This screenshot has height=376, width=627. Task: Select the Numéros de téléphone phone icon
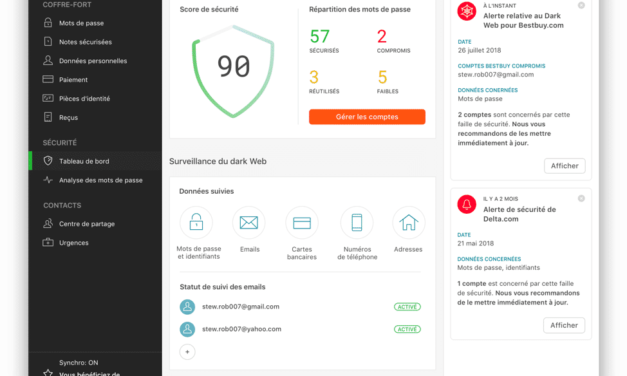click(357, 222)
